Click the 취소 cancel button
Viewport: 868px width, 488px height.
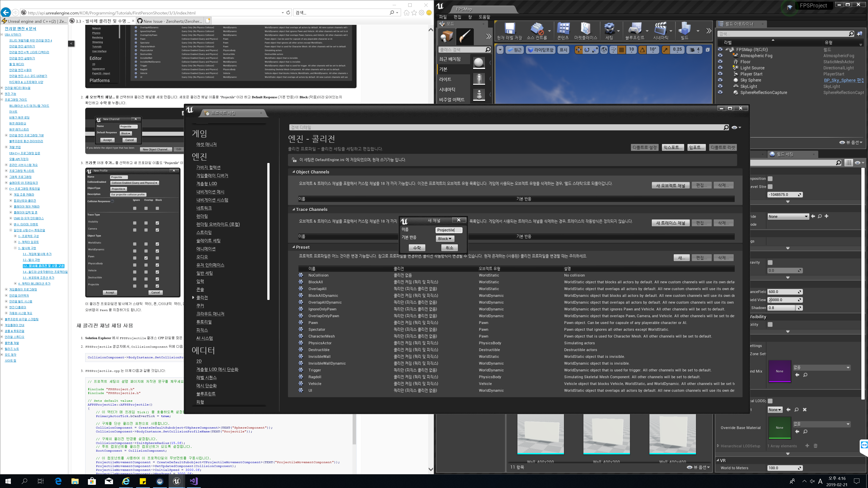450,248
